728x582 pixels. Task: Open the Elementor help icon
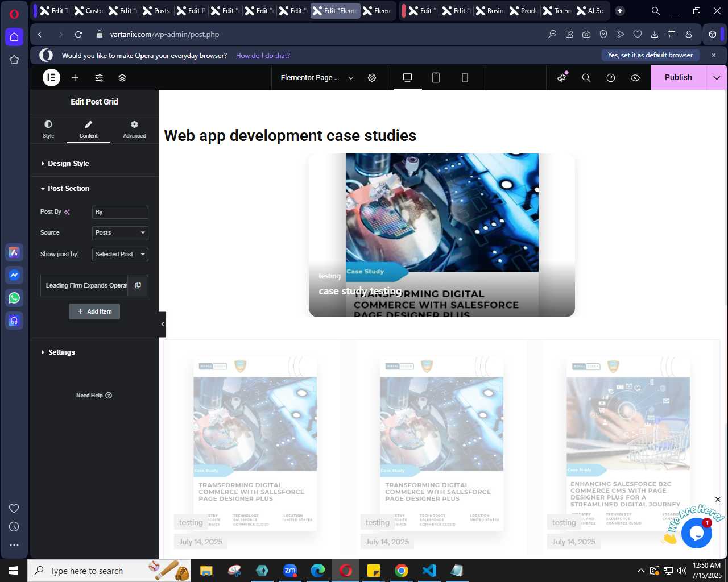[x=611, y=78]
